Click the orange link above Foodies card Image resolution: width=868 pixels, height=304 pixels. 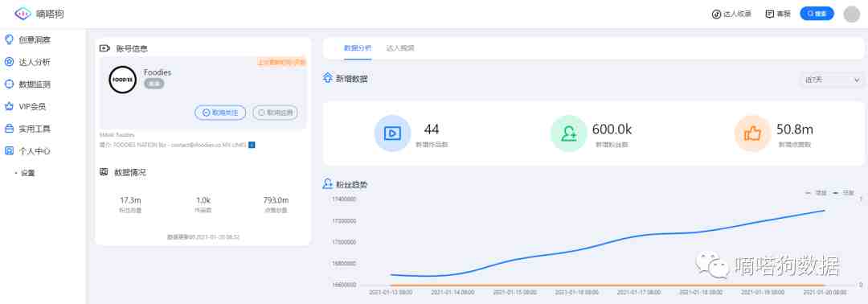pyautogui.click(x=280, y=63)
